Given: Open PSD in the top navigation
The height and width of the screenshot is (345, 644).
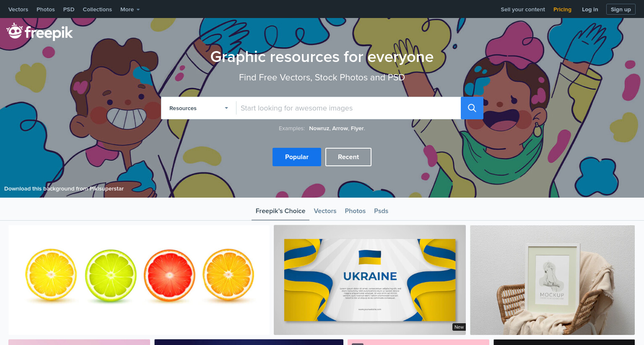Looking at the screenshot, I should (x=69, y=9).
